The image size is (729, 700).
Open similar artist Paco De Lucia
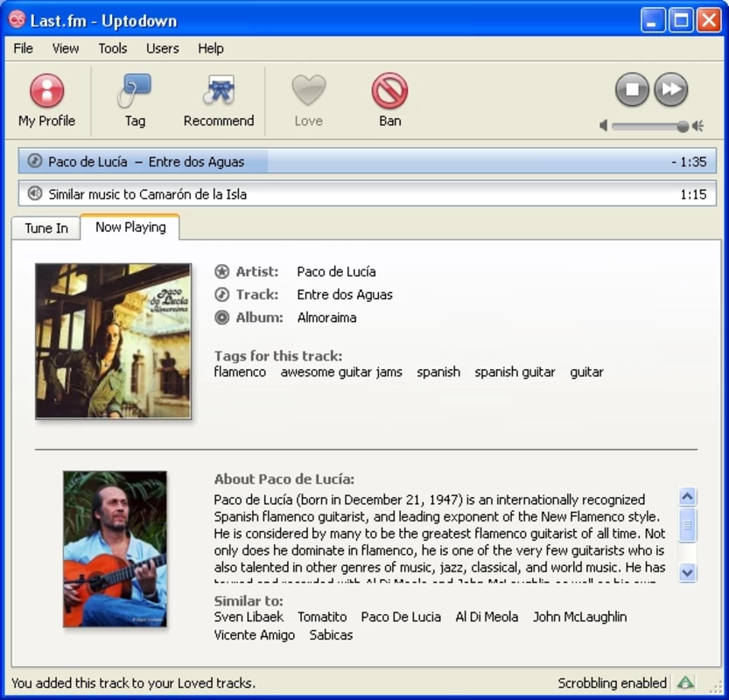click(401, 617)
